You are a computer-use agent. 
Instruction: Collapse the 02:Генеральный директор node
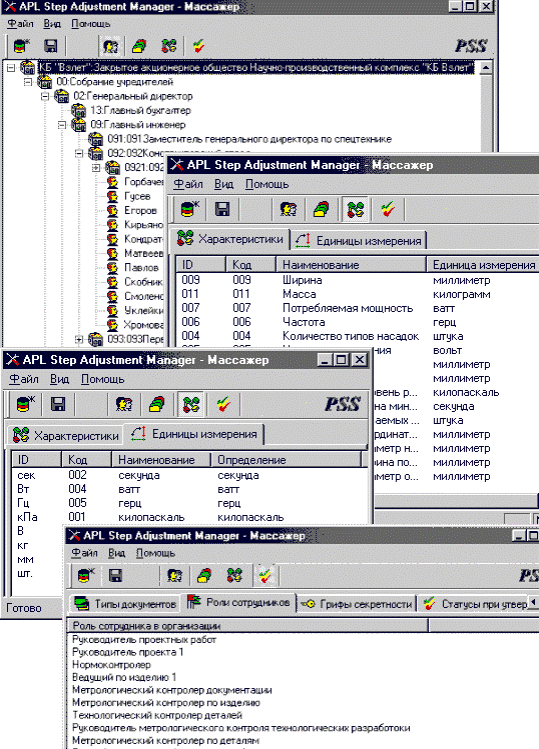pos(45,96)
